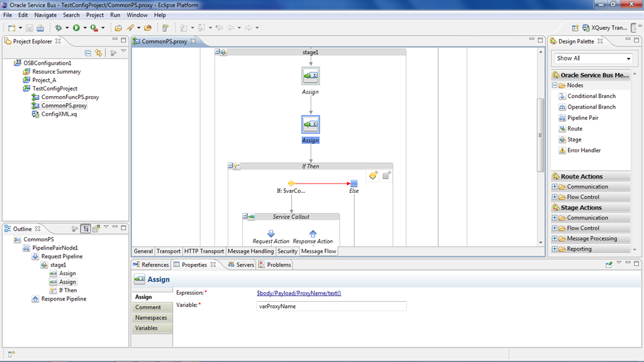The height and width of the screenshot is (362, 644).
Task: Open the Namespaces section in Properties
Action: [150, 318]
